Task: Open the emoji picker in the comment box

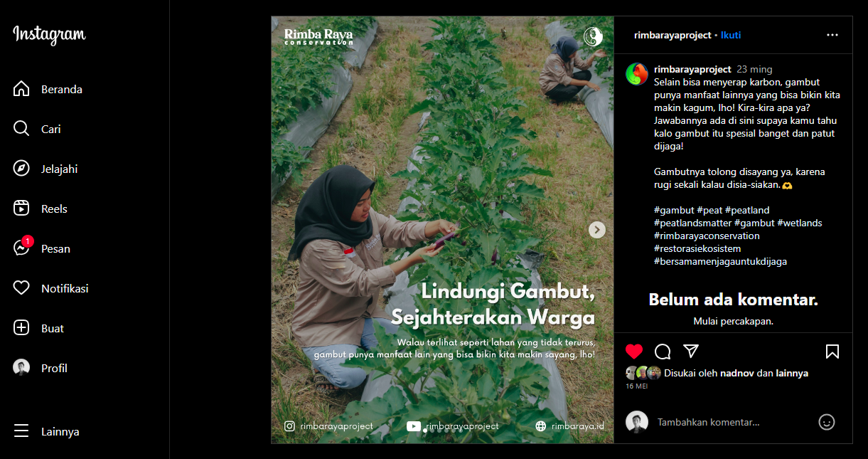Action: [827, 422]
